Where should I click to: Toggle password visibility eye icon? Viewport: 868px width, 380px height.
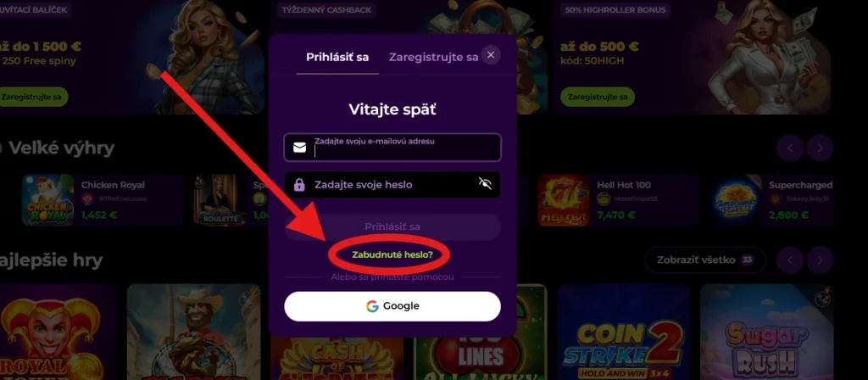tap(485, 184)
